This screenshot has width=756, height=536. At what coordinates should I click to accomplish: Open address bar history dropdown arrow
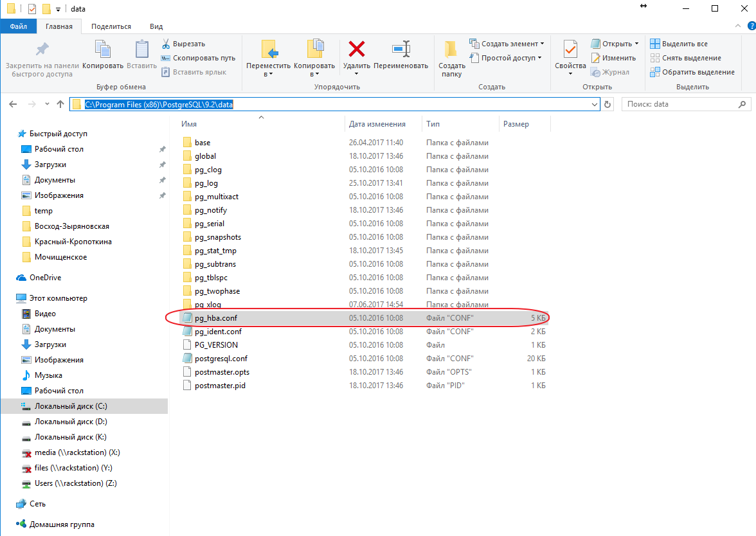[x=594, y=104]
